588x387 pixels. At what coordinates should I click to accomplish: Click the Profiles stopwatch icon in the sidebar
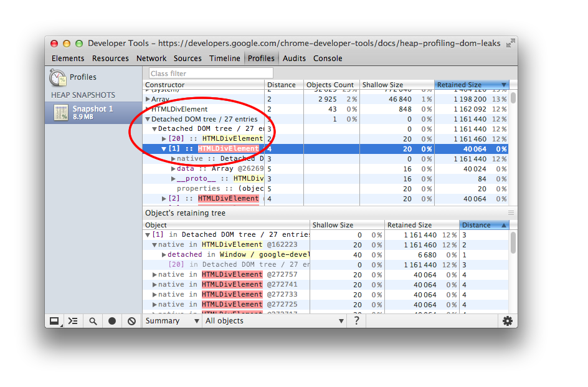click(x=58, y=77)
